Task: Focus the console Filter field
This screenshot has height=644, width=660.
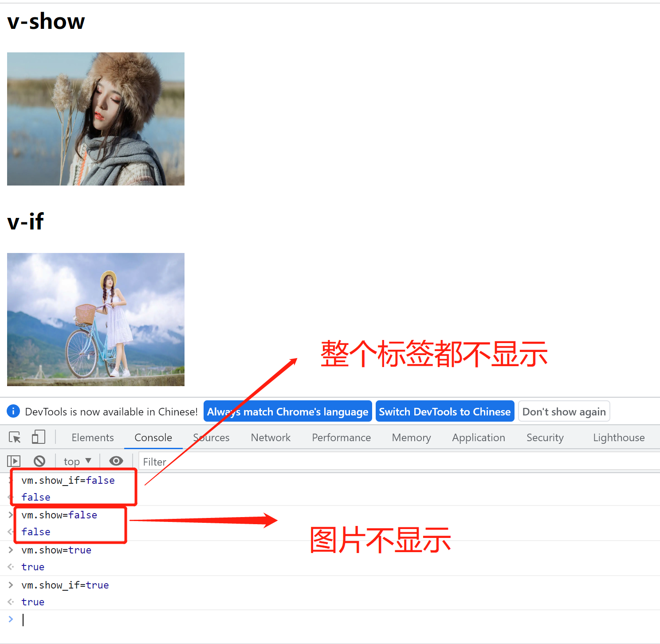Action: point(399,462)
